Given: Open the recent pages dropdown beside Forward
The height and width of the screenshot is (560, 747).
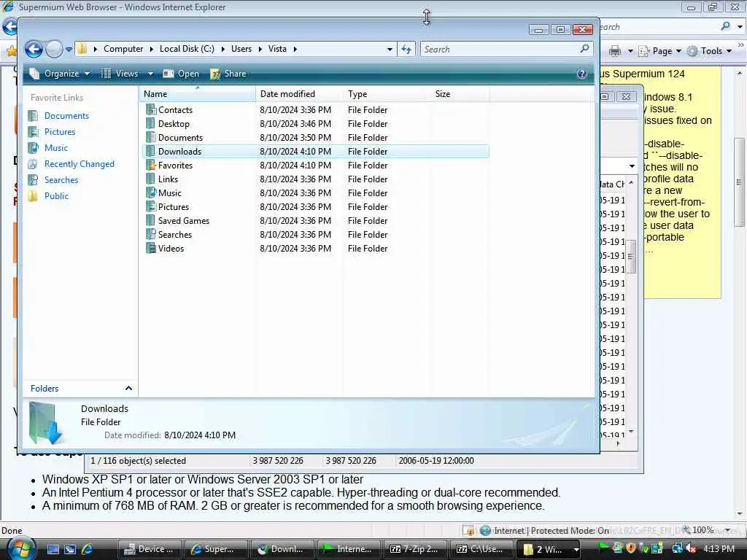Looking at the screenshot, I should 69,49.
